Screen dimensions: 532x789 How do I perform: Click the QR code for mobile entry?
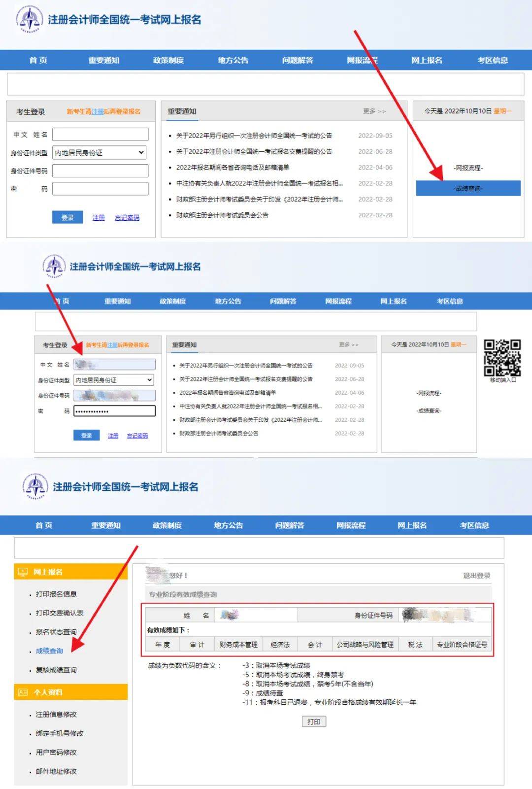pyautogui.click(x=502, y=357)
